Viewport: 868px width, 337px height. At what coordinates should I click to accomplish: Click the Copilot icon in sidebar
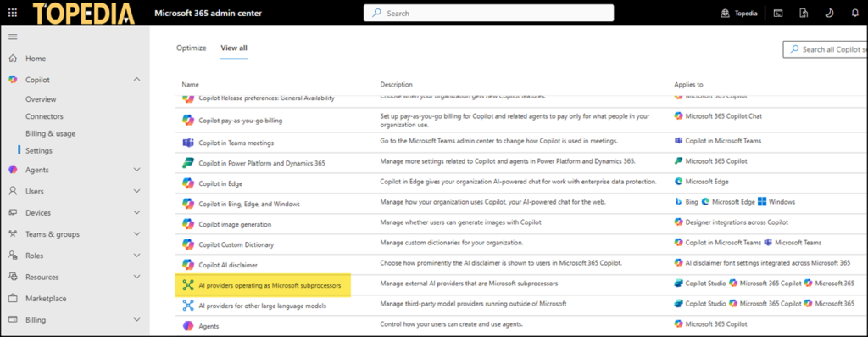14,80
